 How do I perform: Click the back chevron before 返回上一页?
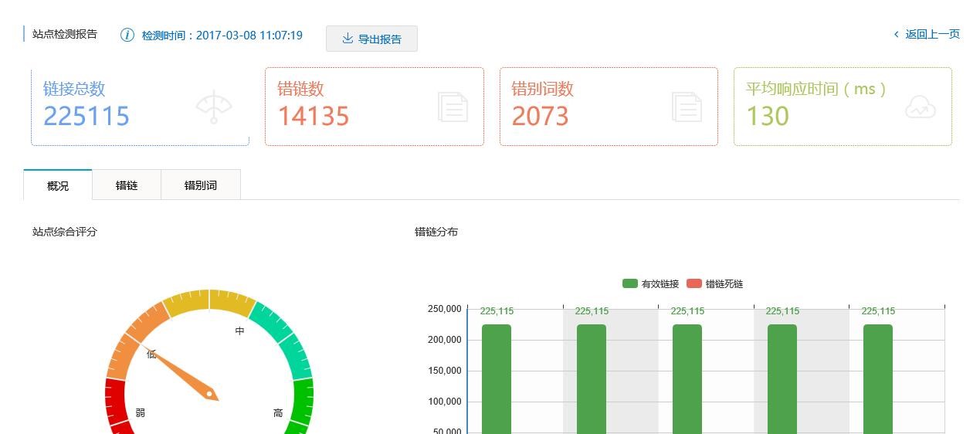[x=897, y=34]
